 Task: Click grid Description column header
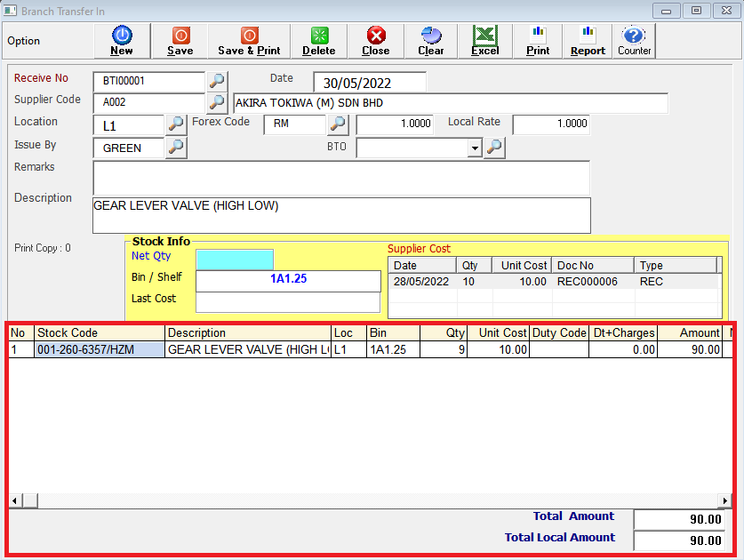[248, 333]
